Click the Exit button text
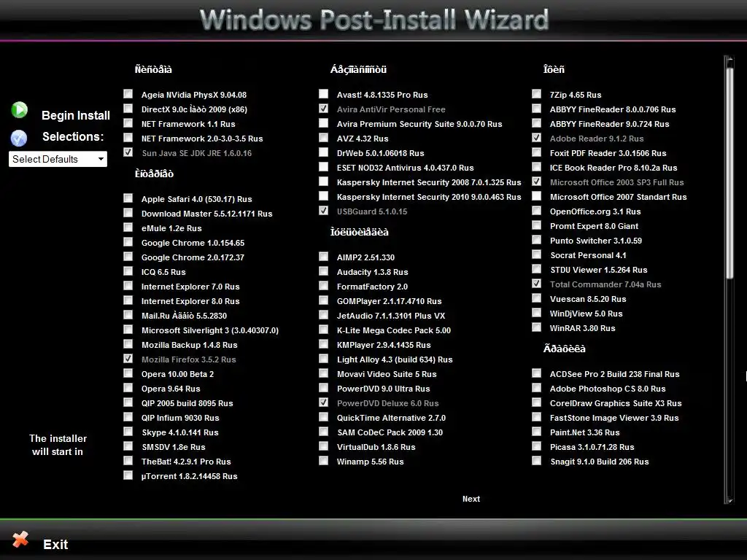The width and height of the screenshot is (747, 560). [x=55, y=544]
